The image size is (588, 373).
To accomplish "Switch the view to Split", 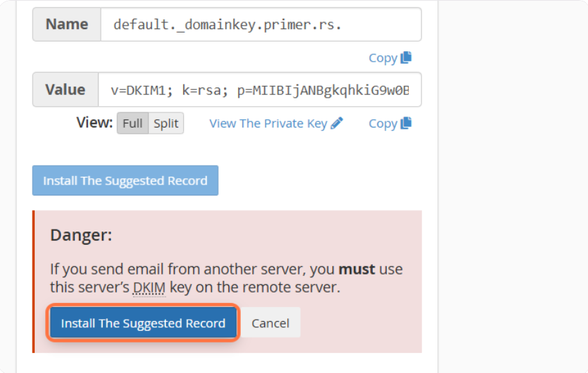I will click(166, 123).
